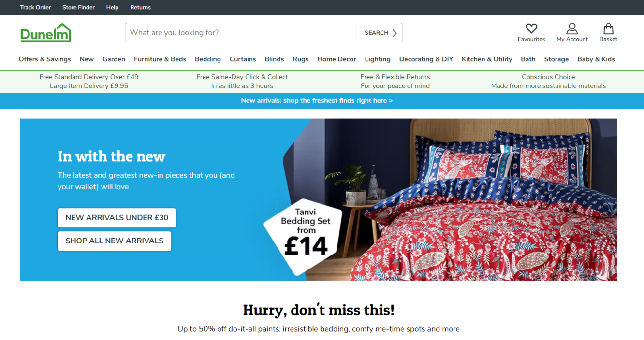
Task: Click New Arrivals Under £30 button
Action: [117, 218]
